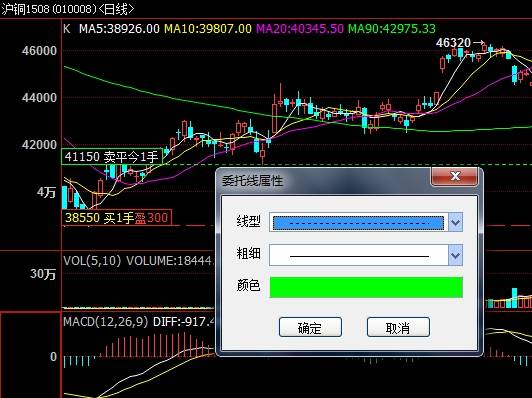The width and height of the screenshot is (532, 398).
Task: Pick the green 颜色 swatch
Action: (366, 287)
